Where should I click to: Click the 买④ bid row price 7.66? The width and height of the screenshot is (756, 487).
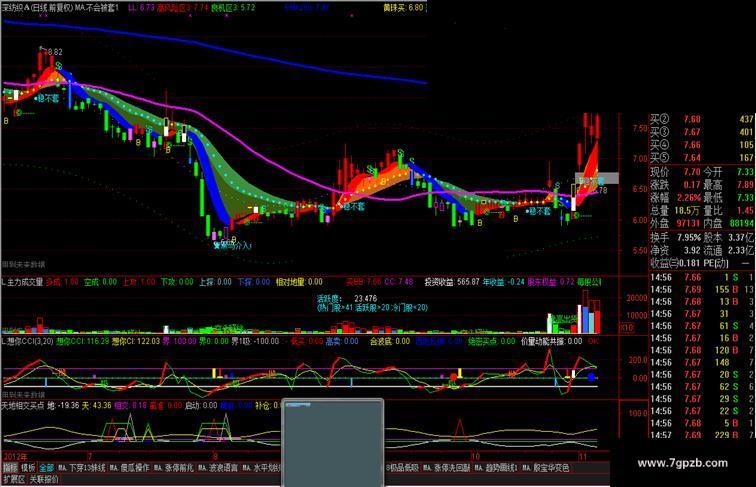(692, 145)
